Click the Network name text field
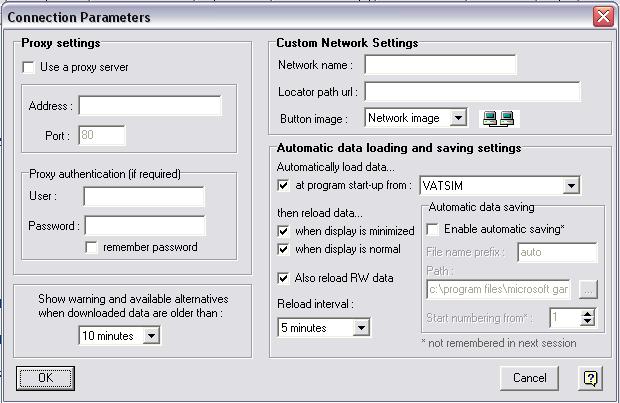 pos(440,65)
